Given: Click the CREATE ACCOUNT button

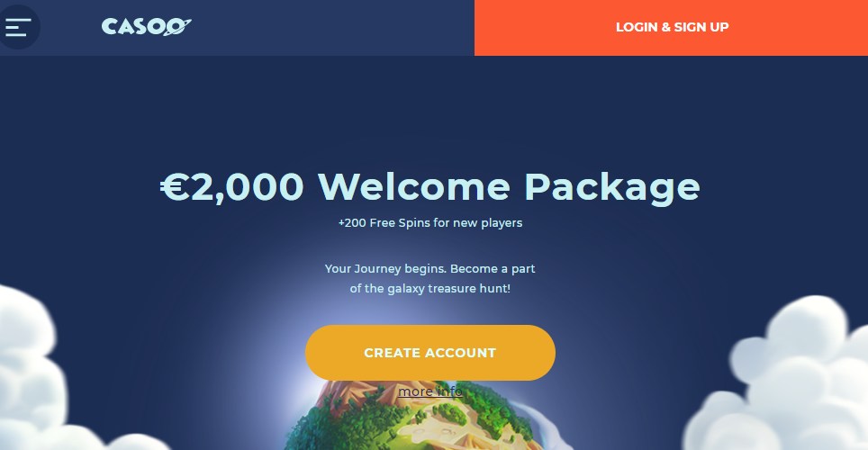Looking at the screenshot, I should (x=430, y=353).
